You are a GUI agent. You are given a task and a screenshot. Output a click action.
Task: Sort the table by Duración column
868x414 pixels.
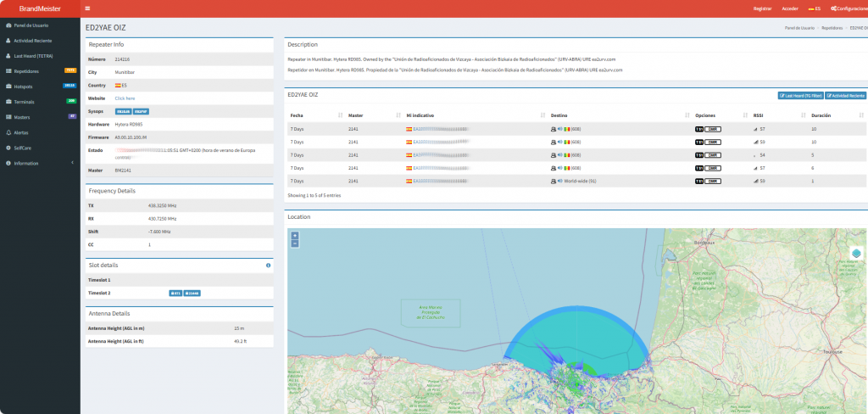pos(821,115)
